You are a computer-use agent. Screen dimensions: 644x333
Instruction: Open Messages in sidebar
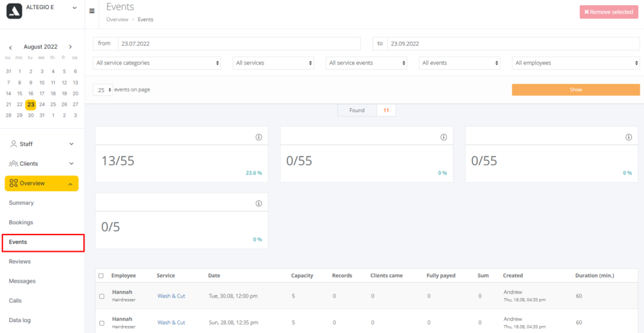(22, 281)
